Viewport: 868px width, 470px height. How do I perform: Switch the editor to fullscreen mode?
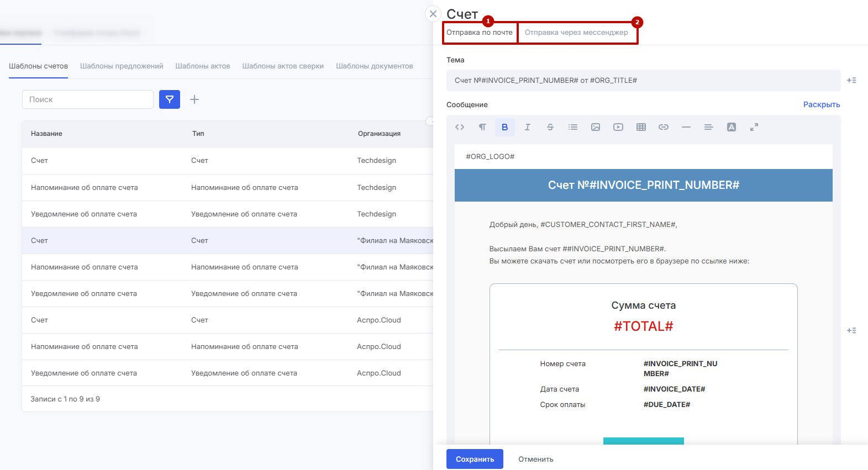point(754,127)
